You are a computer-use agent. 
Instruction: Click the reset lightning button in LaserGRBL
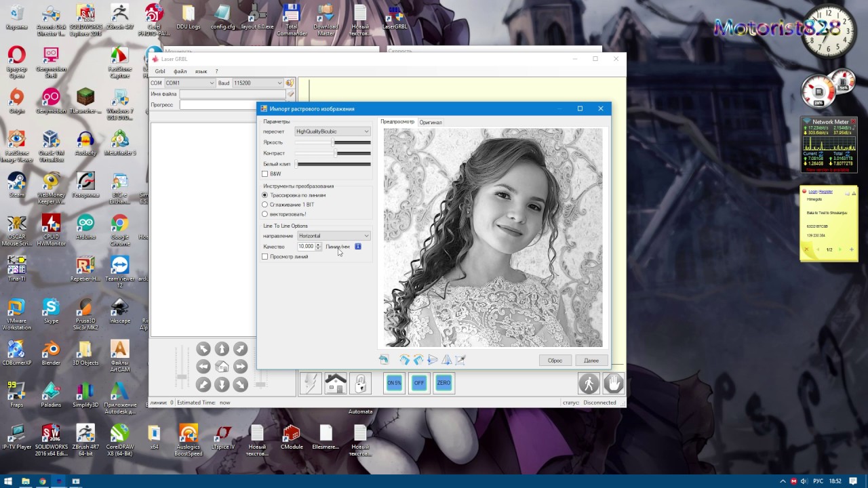[311, 383]
